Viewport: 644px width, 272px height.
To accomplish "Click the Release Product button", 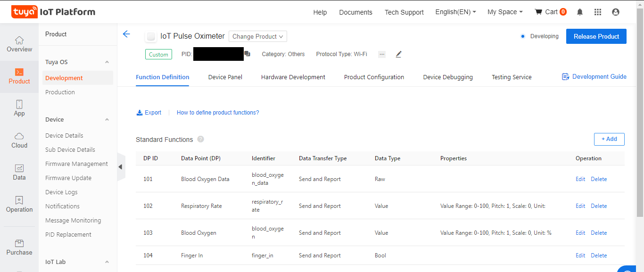I will (596, 36).
